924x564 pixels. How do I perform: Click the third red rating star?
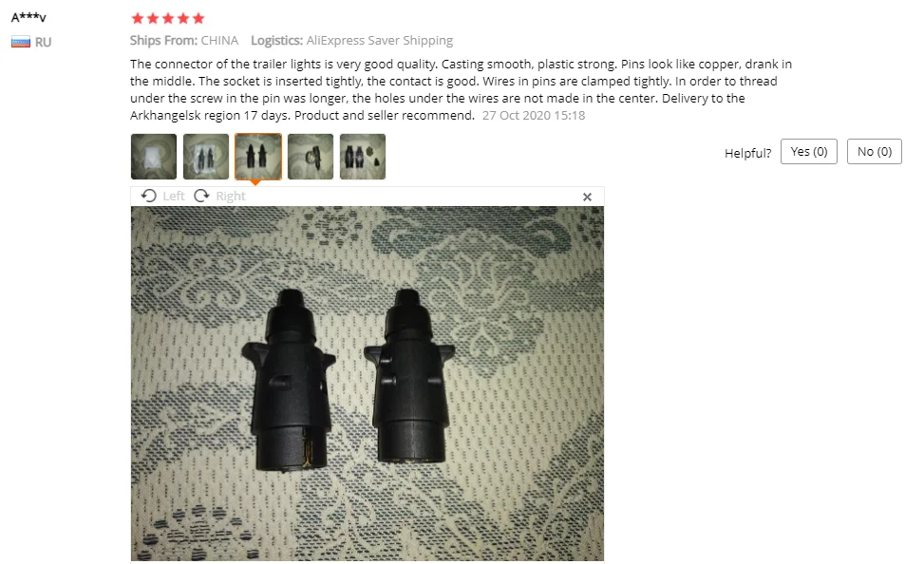click(x=168, y=18)
